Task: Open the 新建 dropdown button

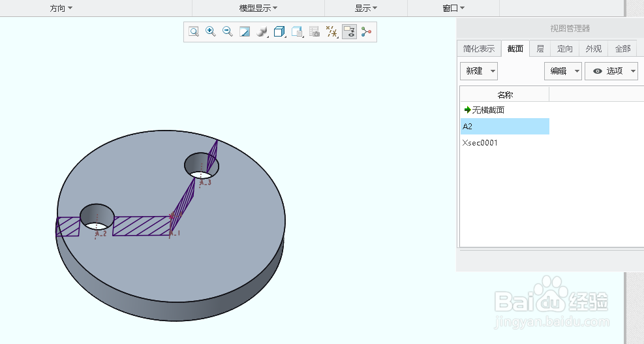Action: pos(479,71)
